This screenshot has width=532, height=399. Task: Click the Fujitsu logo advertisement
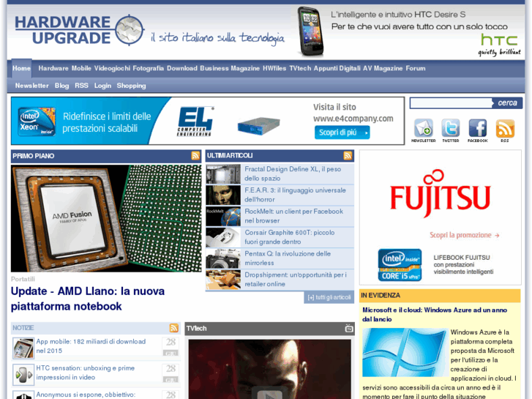click(x=440, y=193)
